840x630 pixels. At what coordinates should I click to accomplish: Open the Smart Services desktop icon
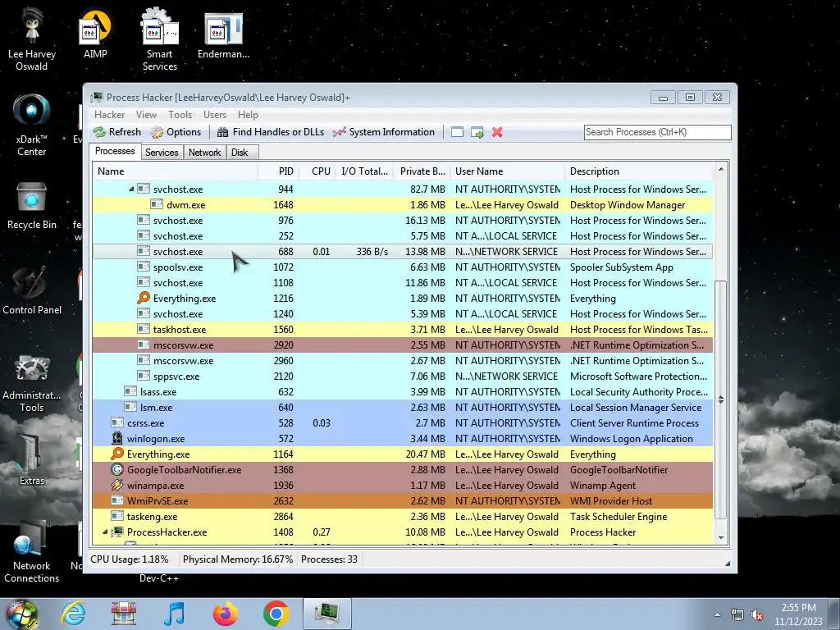click(160, 40)
